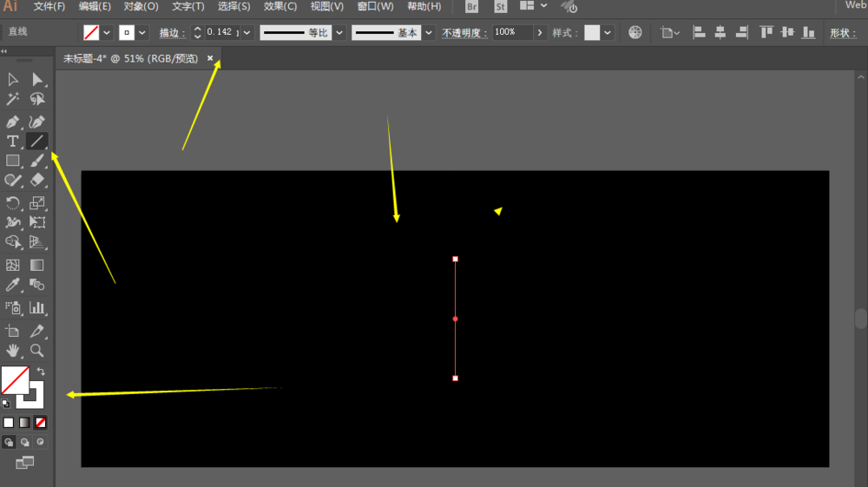
Task: Open the 不透明度 transparency panel link
Action: [464, 33]
